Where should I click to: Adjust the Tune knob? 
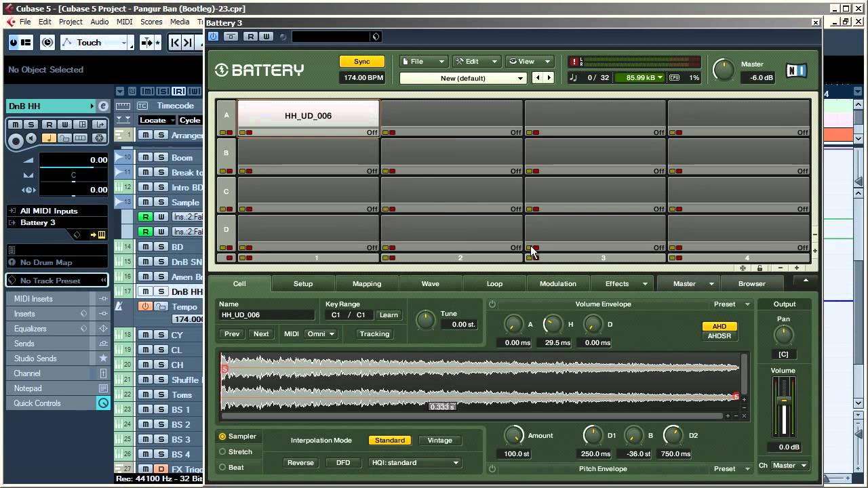coord(425,320)
